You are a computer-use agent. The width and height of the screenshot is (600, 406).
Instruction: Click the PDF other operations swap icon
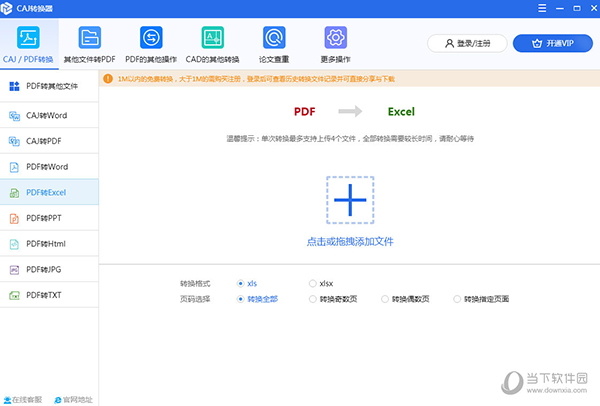click(x=151, y=38)
